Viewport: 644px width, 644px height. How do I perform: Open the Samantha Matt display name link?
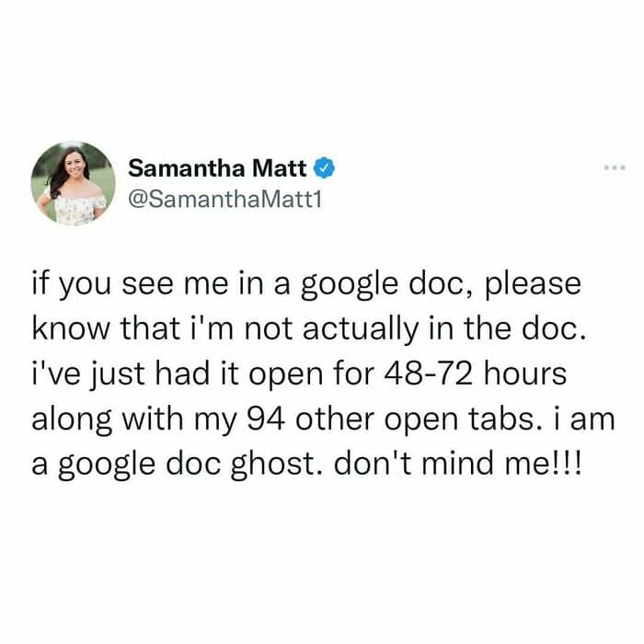(x=217, y=168)
